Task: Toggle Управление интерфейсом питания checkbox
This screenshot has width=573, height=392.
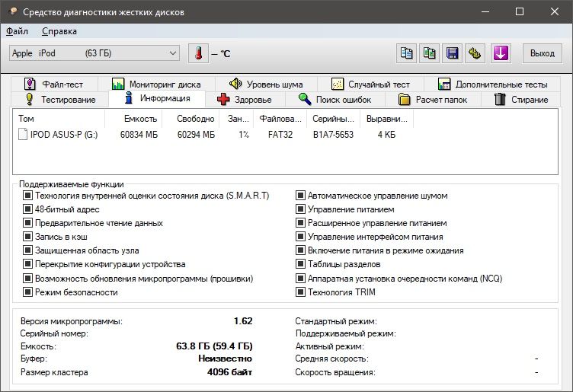Action: [x=300, y=237]
